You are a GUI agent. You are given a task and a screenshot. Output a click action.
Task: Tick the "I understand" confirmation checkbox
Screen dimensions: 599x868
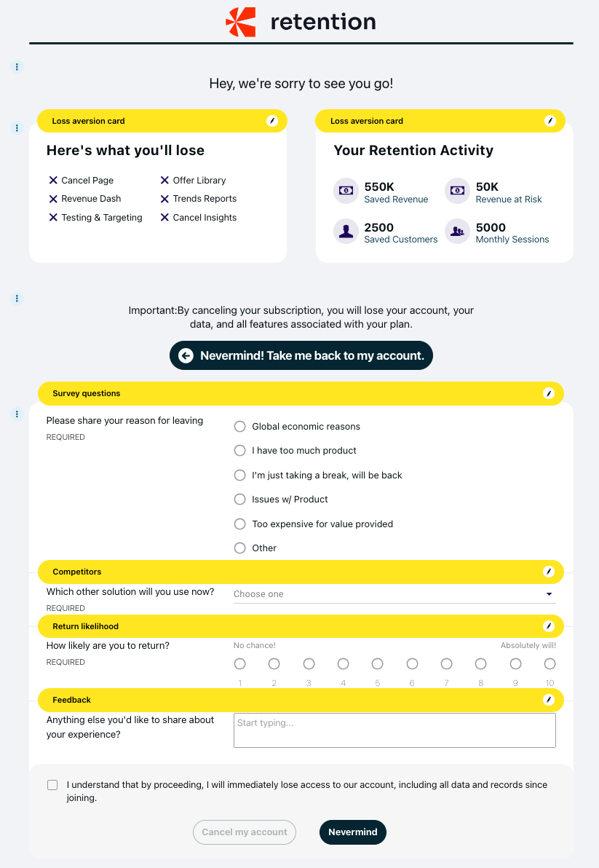[x=52, y=785]
